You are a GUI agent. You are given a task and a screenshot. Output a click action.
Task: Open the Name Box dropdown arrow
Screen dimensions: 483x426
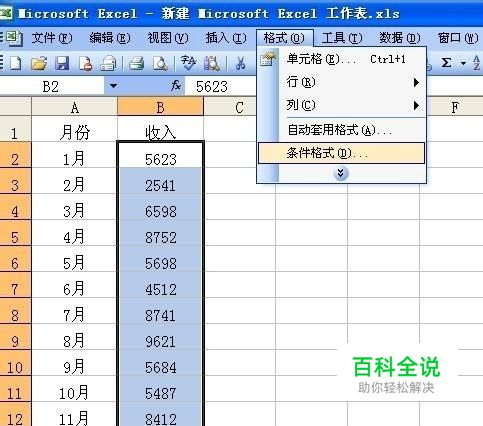point(113,86)
